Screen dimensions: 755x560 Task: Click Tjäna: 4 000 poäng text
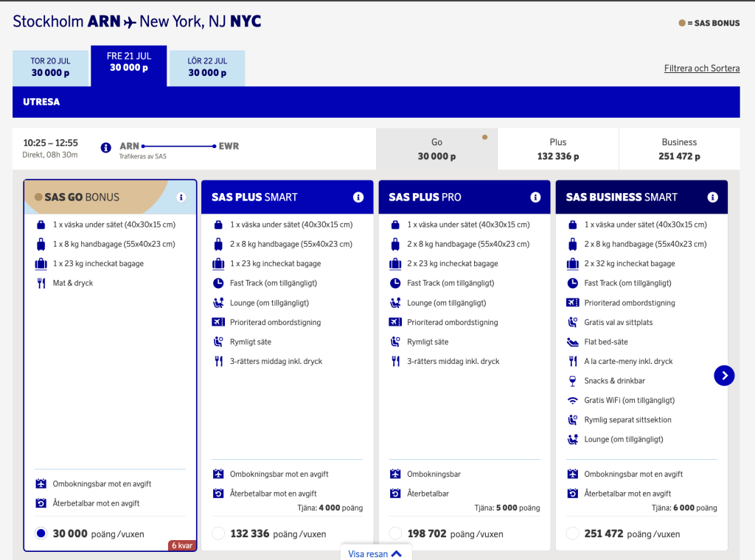(330, 508)
